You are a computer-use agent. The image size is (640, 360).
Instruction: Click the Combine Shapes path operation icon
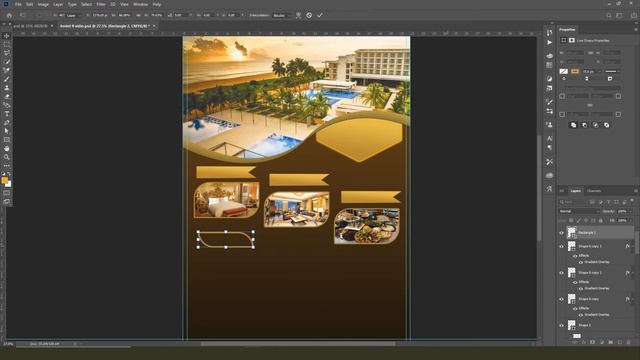[573, 125]
